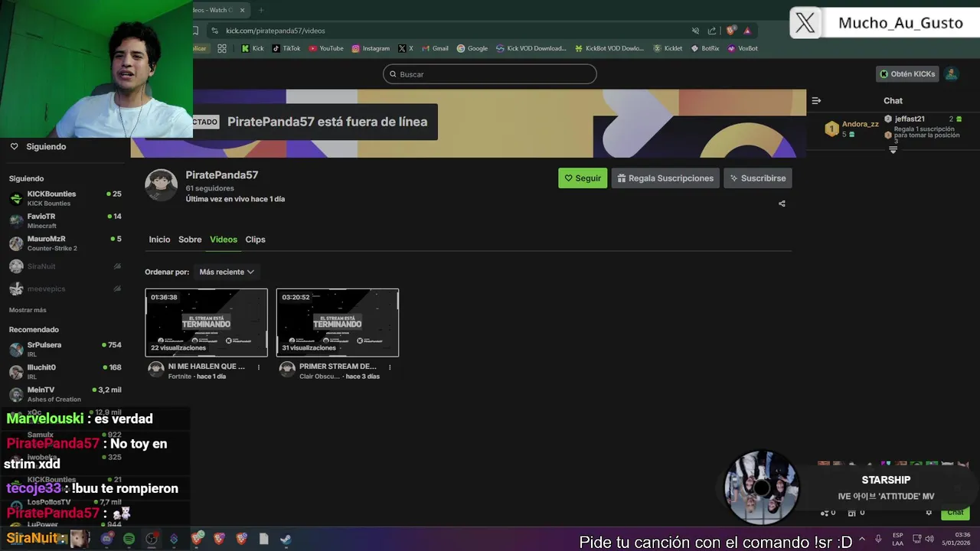
Task: Click the Seguir button
Action: (x=583, y=178)
